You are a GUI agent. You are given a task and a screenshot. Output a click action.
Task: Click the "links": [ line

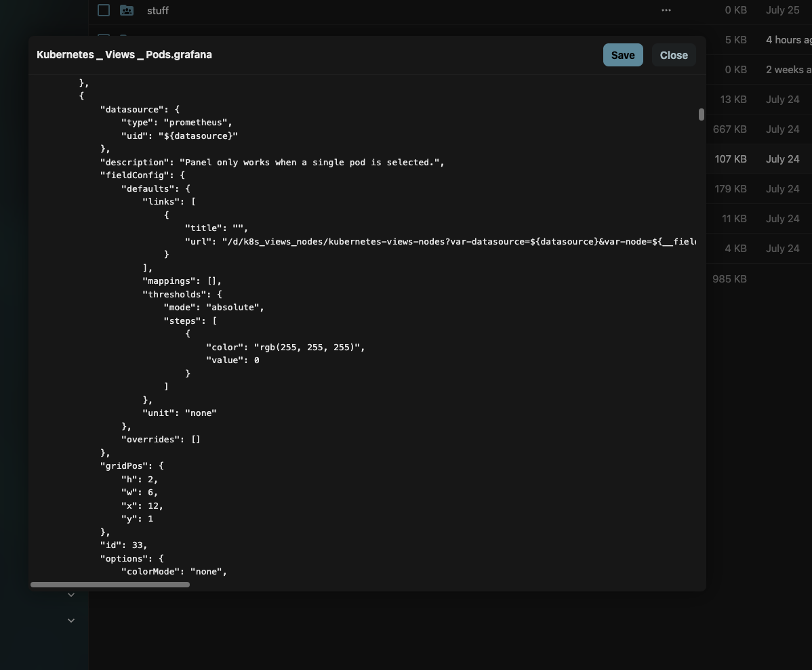[x=169, y=202]
